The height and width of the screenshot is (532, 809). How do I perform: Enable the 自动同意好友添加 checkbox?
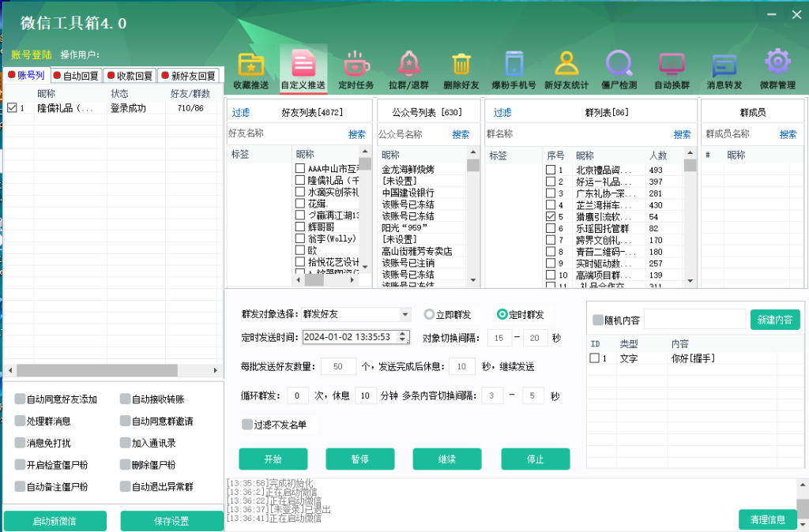pos(21,399)
